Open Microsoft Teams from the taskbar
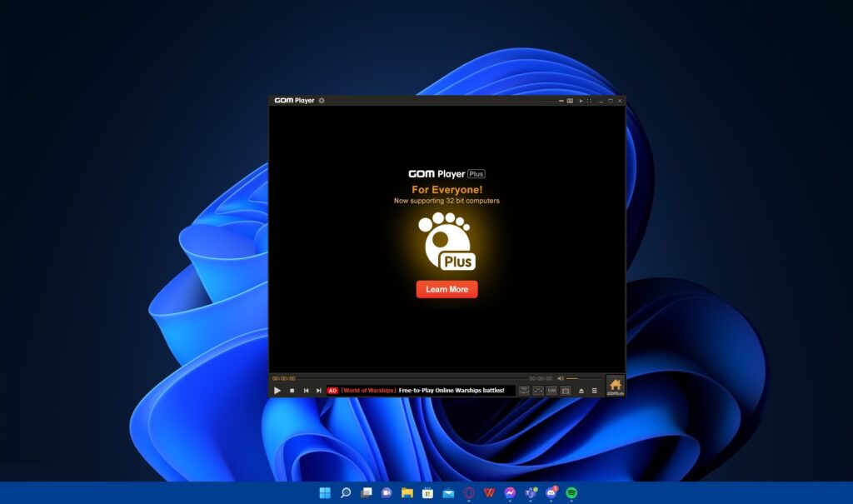853x504 pixels. [531, 492]
